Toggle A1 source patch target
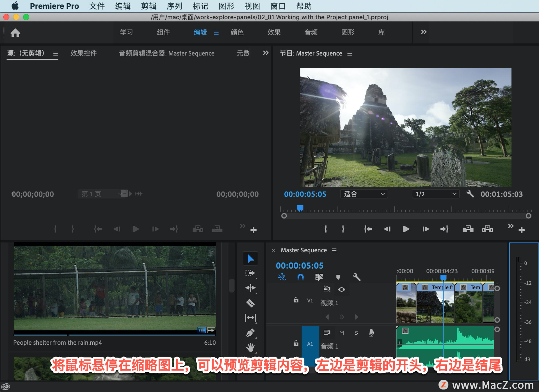 pos(310,344)
